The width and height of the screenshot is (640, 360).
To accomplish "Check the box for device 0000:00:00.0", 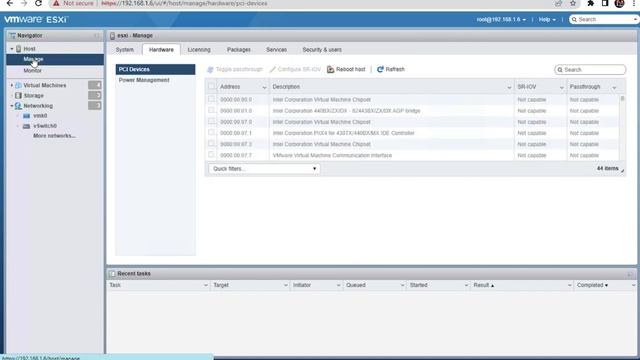I will [x=211, y=99].
